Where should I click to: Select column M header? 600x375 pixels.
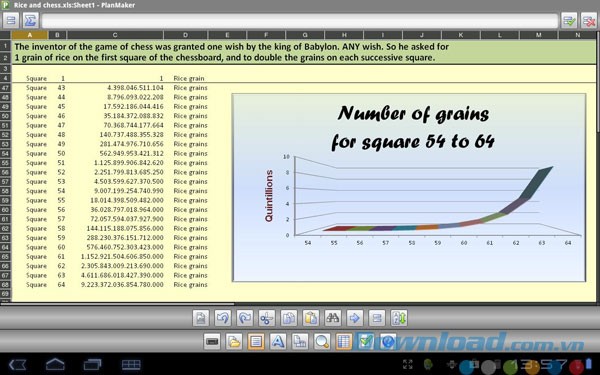[538, 35]
